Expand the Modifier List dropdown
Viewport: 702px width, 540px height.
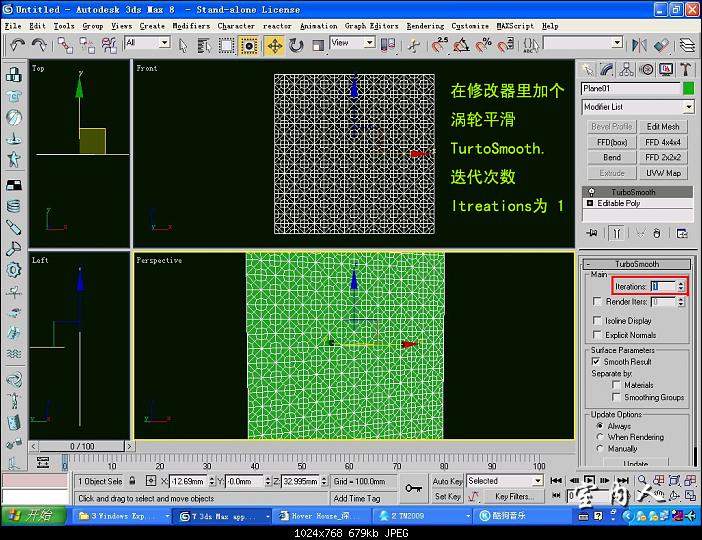coord(636,107)
